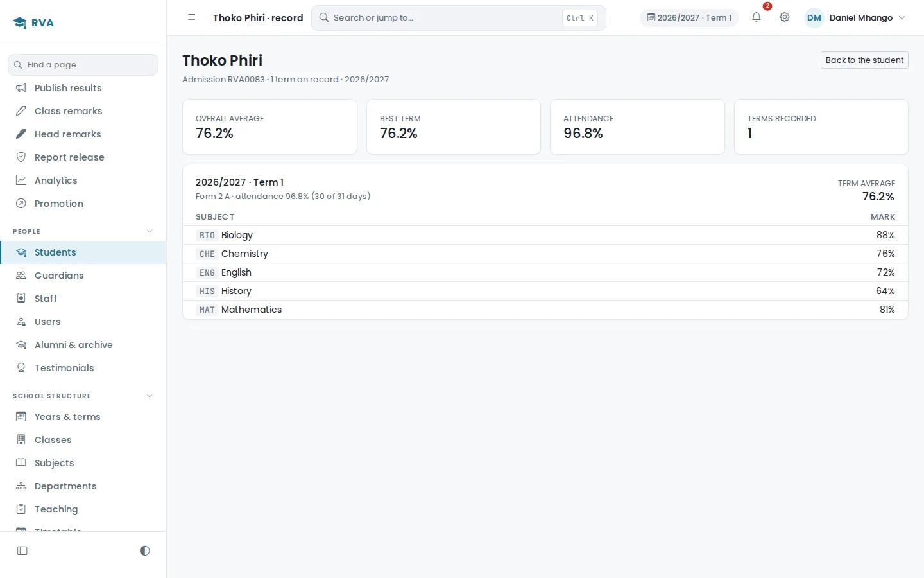This screenshot has height=578, width=924.
Task: Click the Departments hierarchy icon
Action: click(21, 486)
